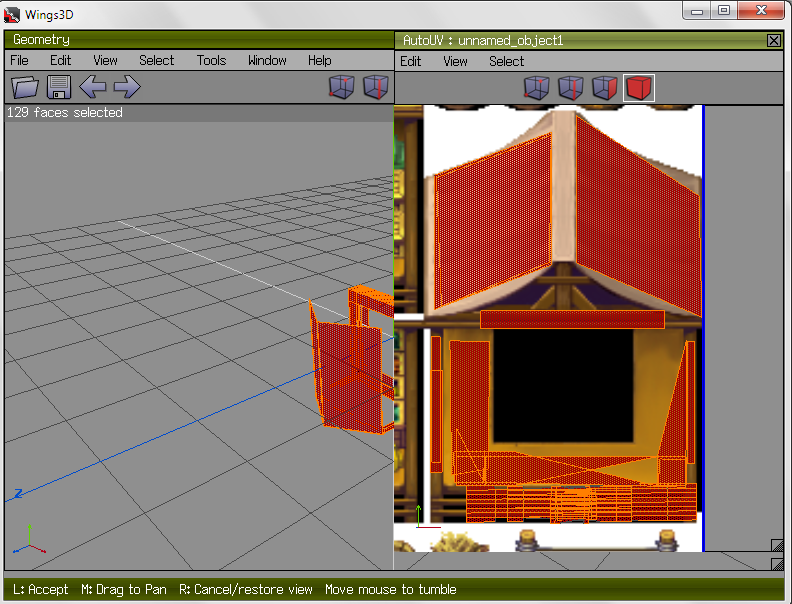
Task: Select vertex mode in Geometry toolbar
Action: pos(342,87)
